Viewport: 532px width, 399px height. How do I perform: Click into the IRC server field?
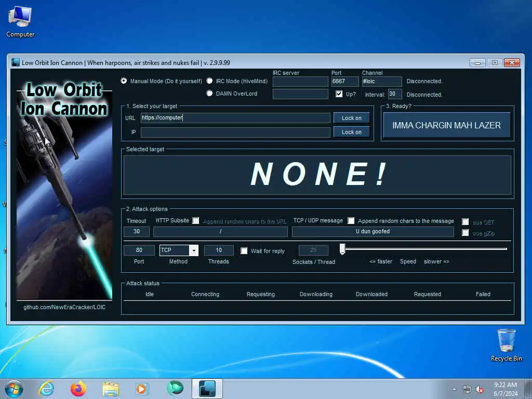tap(300, 82)
